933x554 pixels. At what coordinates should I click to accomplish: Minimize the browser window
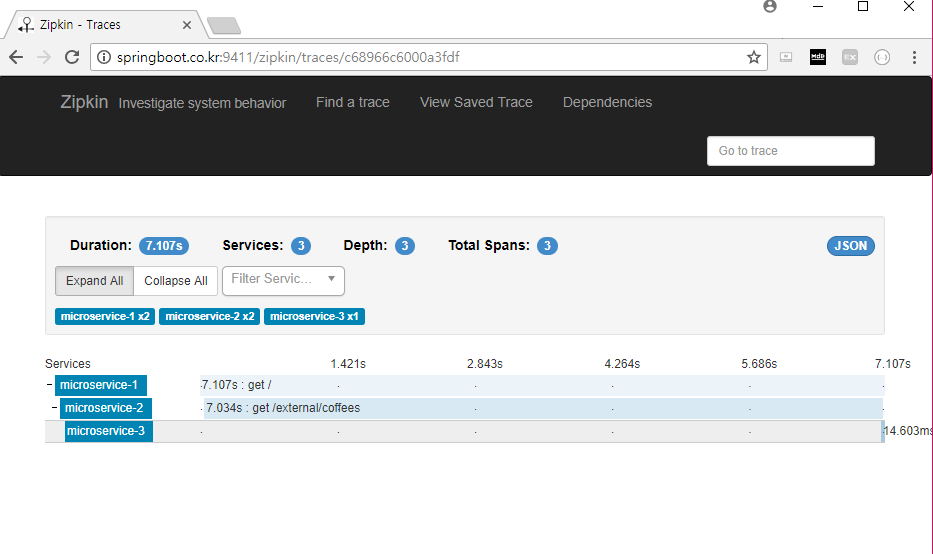coord(818,7)
